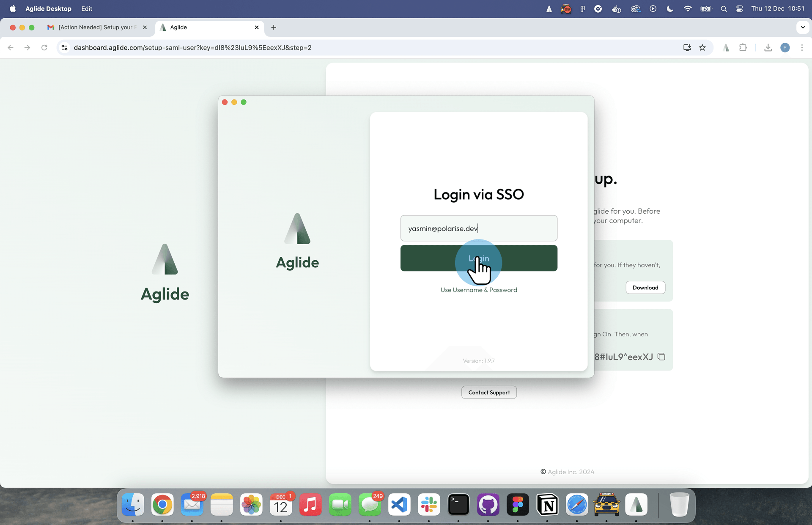
Task: Open Spotlight search from the menu bar
Action: pyautogui.click(x=724, y=8)
